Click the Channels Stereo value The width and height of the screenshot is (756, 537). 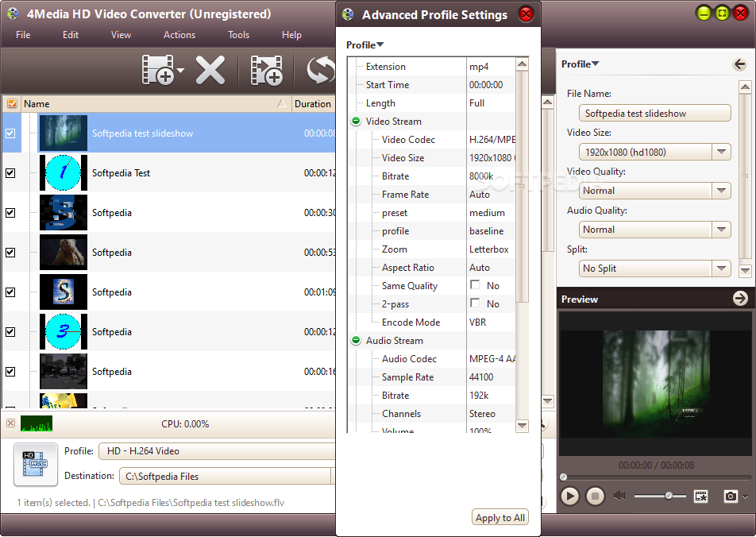point(482,414)
